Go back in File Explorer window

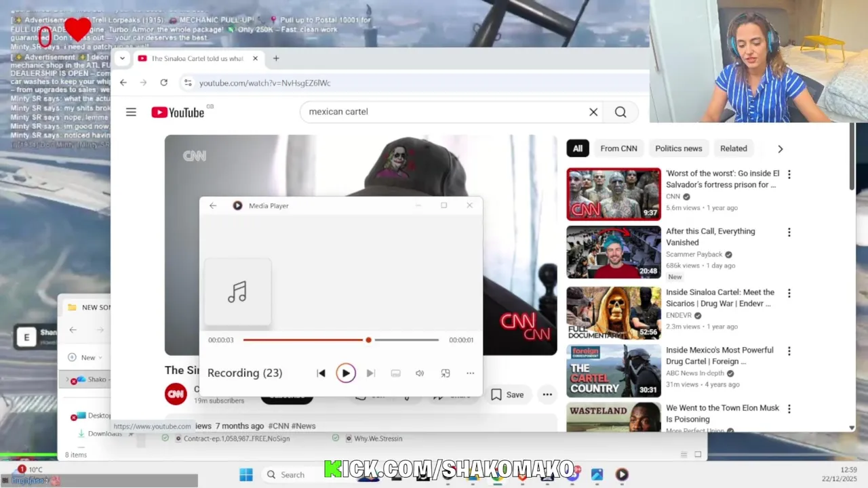point(73,330)
